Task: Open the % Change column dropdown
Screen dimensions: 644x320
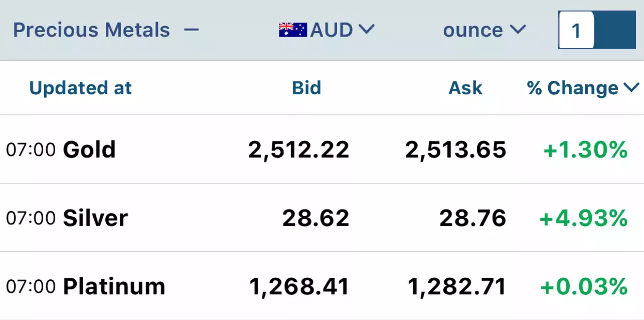Action: click(x=583, y=88)
